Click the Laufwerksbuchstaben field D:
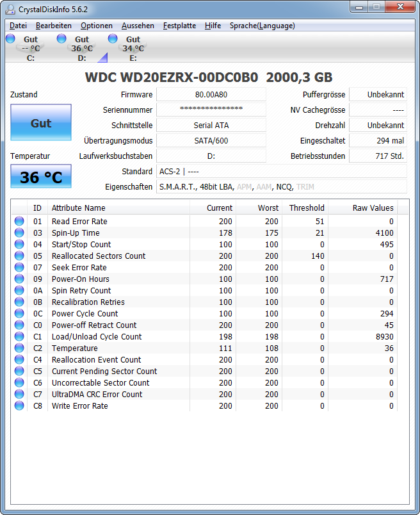 pyautogui.click(x=211, y=156)
